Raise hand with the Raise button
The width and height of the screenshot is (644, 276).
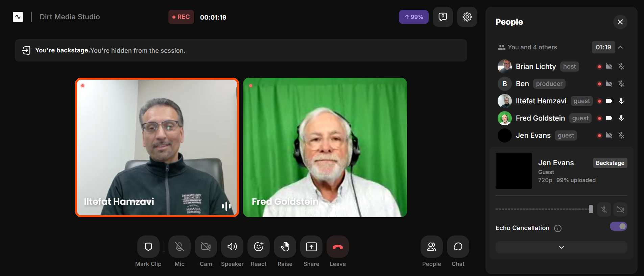click(285, 247)
